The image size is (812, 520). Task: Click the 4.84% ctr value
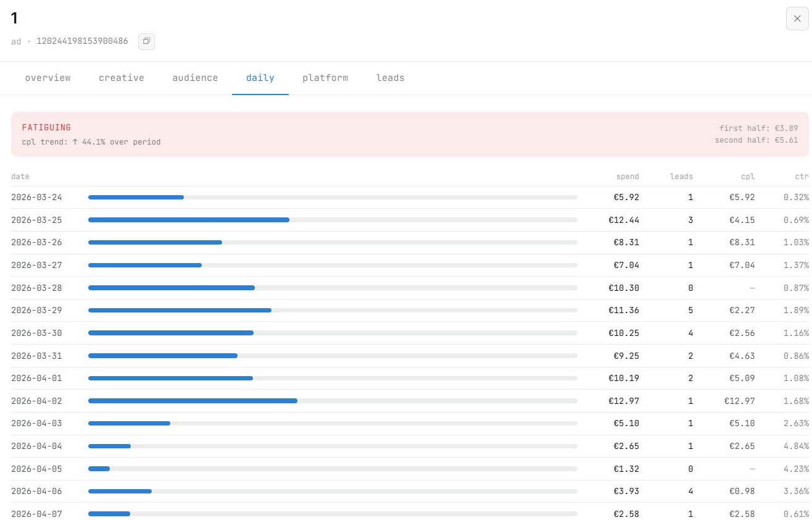[796, 446]
